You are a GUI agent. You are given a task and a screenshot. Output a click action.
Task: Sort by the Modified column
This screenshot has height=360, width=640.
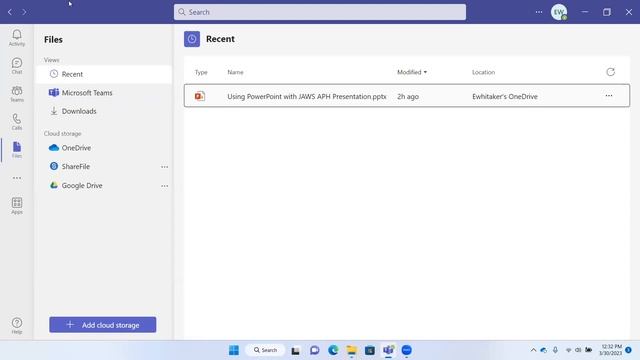click(x=411, y=72)
